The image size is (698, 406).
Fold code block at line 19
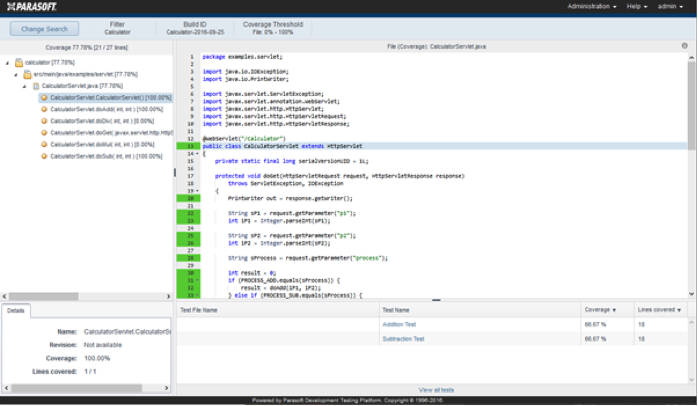pyautogui.click(x=197, y=191)
